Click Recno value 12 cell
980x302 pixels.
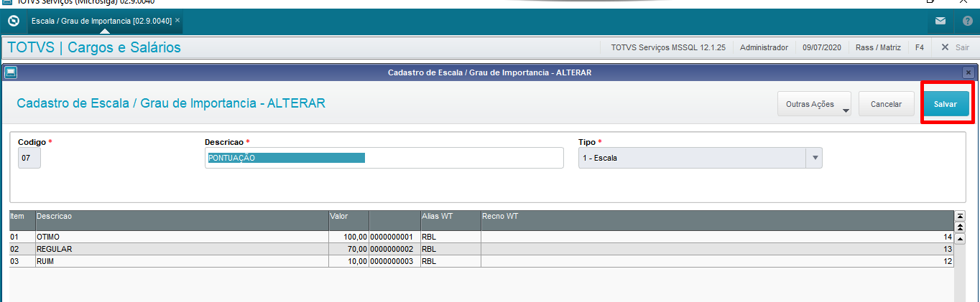point(717,261)
